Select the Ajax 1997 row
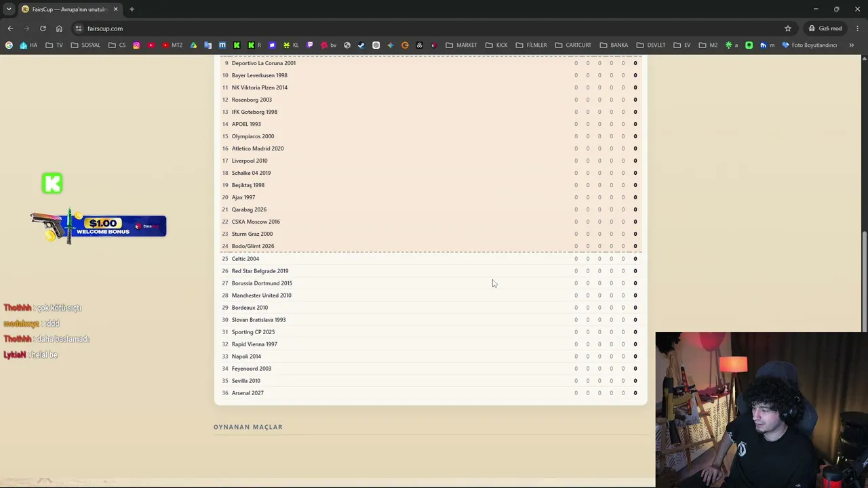Viewport: 868px width, 488px height. pos(431,197)
